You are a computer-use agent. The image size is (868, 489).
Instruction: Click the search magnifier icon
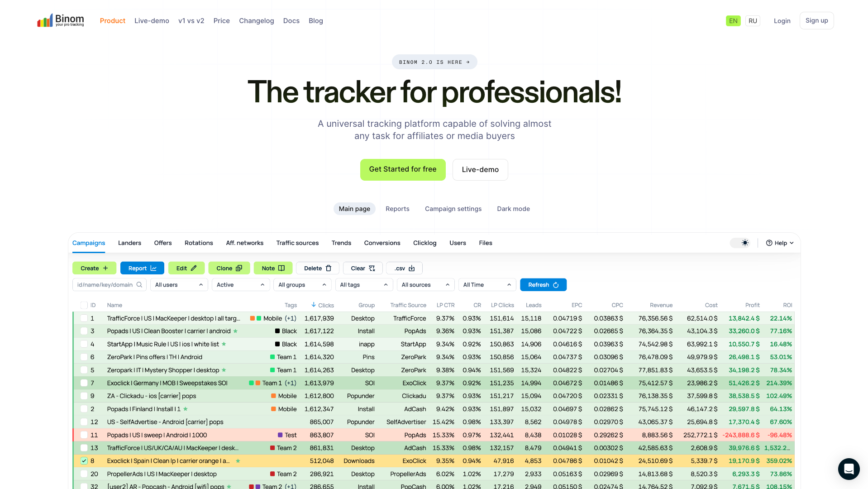[x=139, y=285]
